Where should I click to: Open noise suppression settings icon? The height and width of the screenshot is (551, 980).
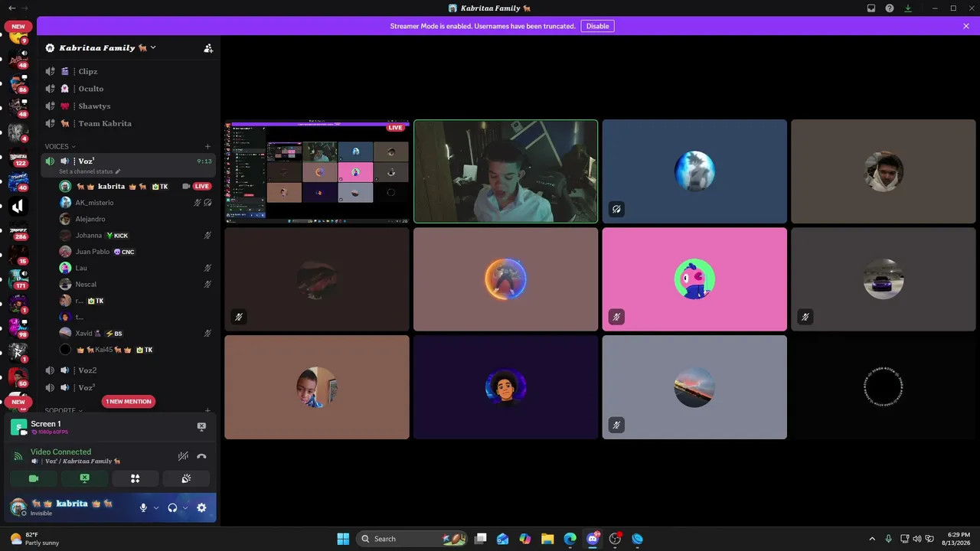click(x=183, y=456)
